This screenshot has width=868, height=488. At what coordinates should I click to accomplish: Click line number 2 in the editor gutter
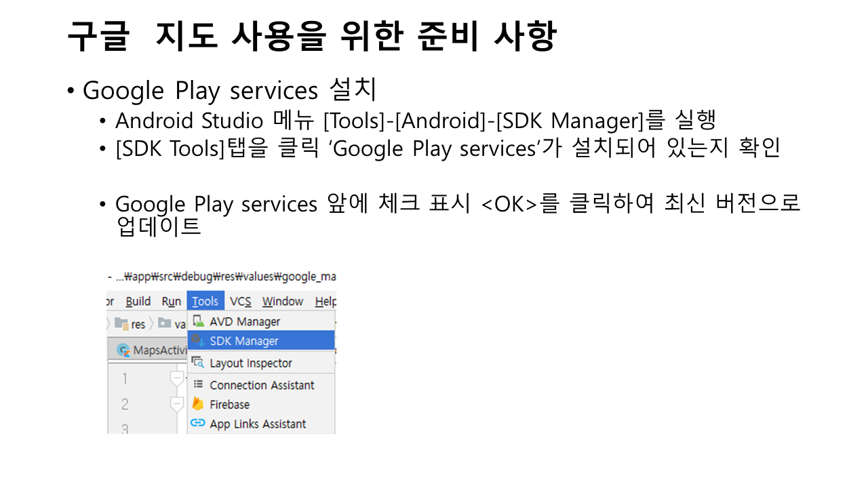(x=125, y=405)
